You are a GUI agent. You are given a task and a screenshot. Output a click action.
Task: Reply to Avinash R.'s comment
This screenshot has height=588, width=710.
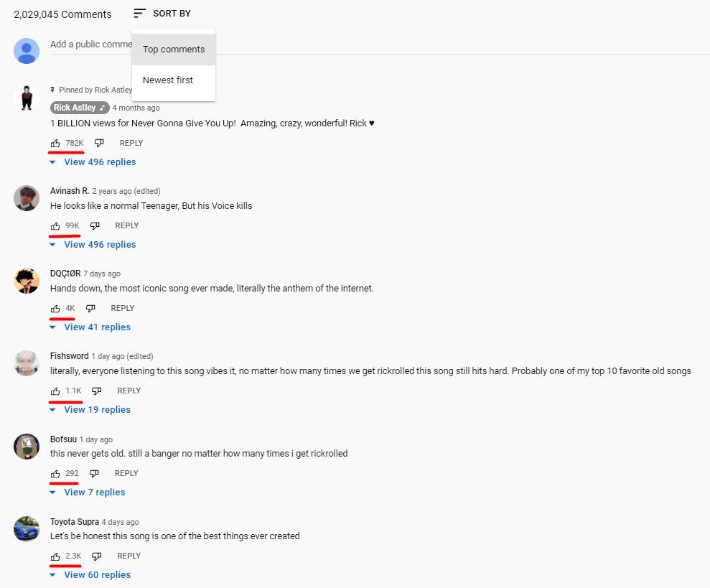pos(127,225)
